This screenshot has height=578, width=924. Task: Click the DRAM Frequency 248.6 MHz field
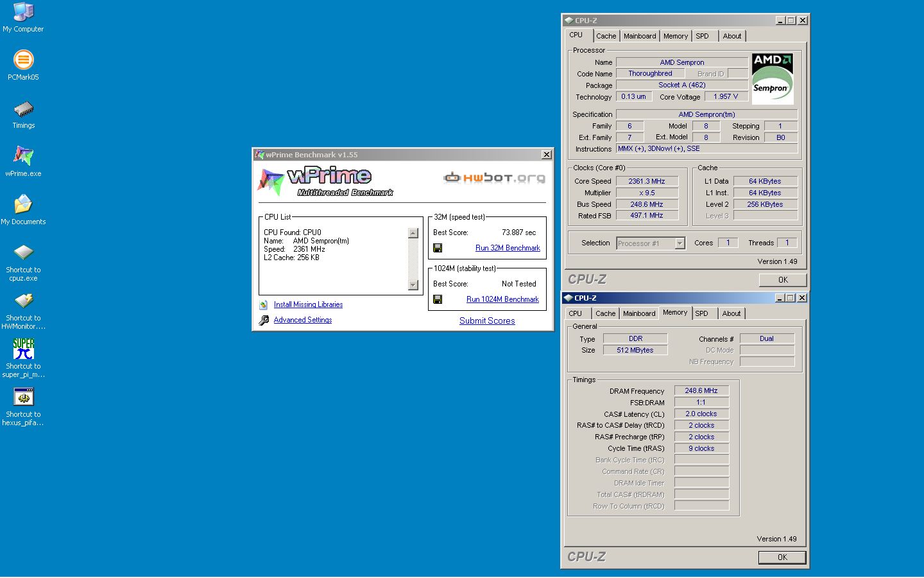[701, 390]
